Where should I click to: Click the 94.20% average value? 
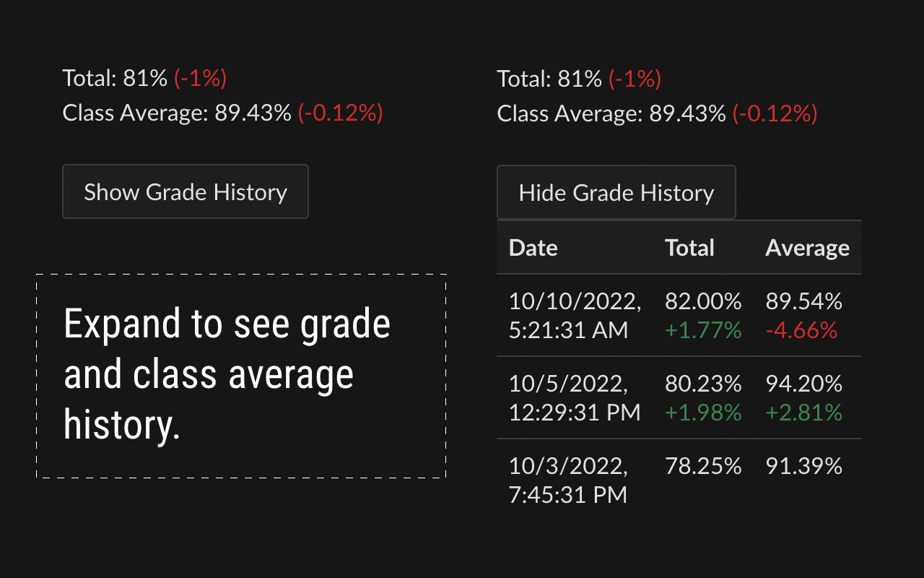click(804, 383)
